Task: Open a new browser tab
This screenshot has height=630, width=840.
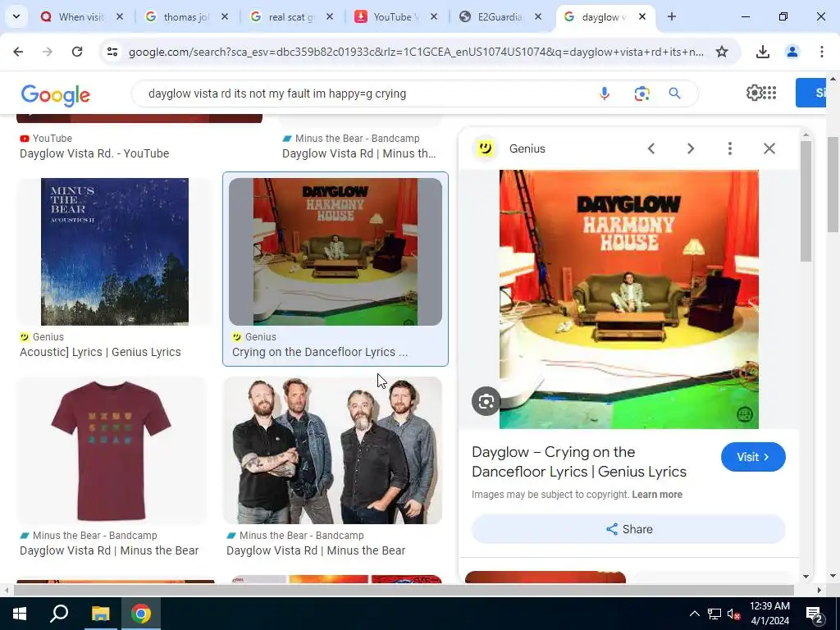Action: (671, 17)
